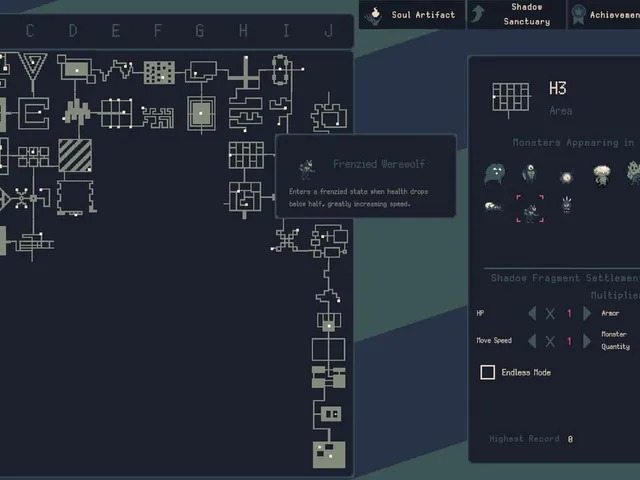The image size is (640, 480).
Task: Select the hatched striped room on map
Action: [75, 156]
